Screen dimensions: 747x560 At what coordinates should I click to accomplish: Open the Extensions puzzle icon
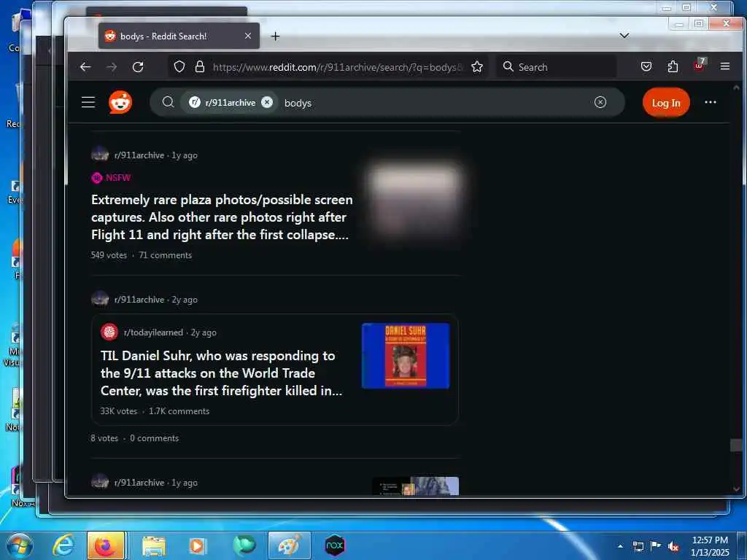coord(673,66)
